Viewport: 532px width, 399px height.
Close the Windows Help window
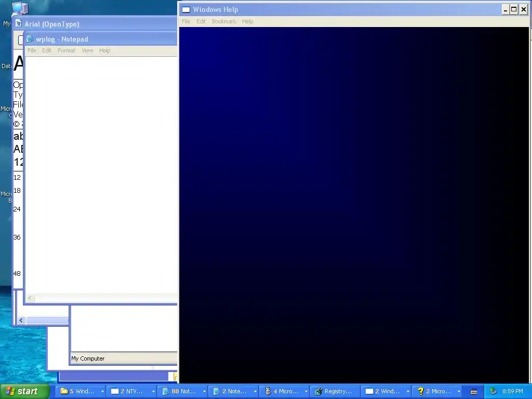pyautogui.click(x=524, y=9)
